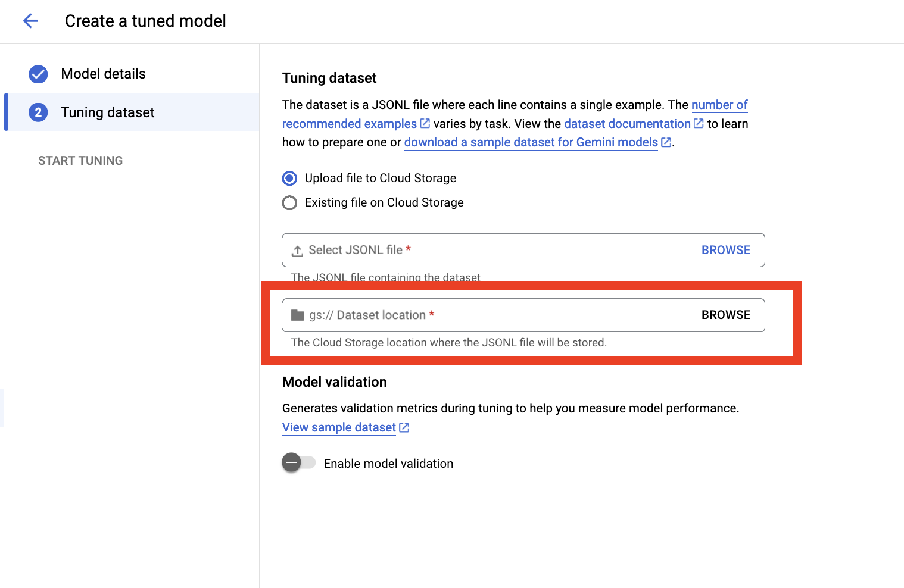Viewport: 904px width, 588px height.
Task: Select Existing file on Cloud Storage
Action: [290, 203]
